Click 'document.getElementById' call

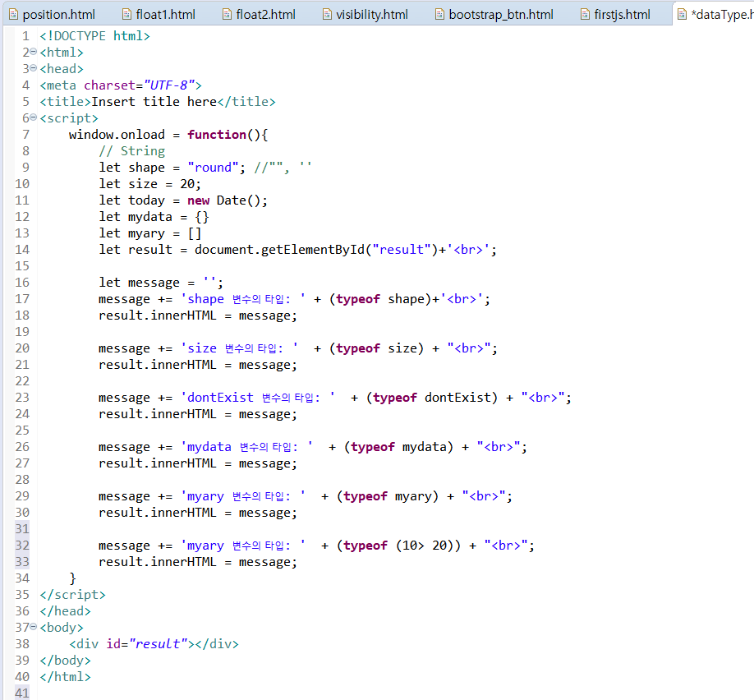[x=279, y=249]
